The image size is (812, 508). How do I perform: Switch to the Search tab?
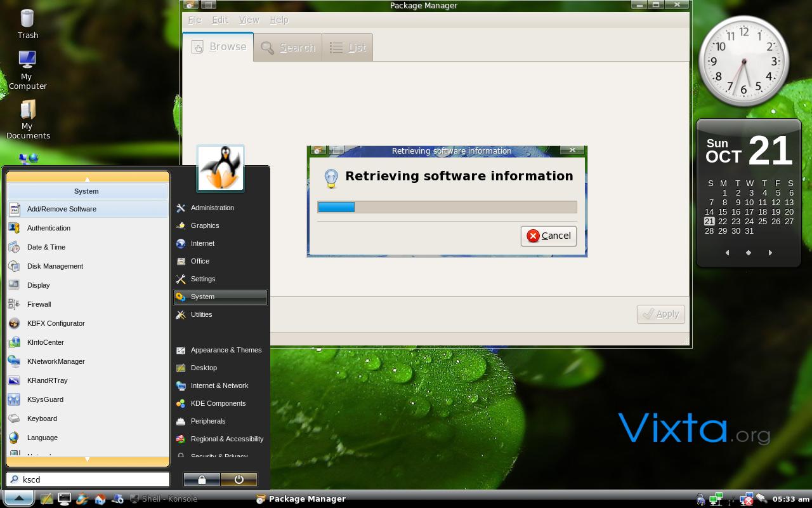[x=288, y=48]
